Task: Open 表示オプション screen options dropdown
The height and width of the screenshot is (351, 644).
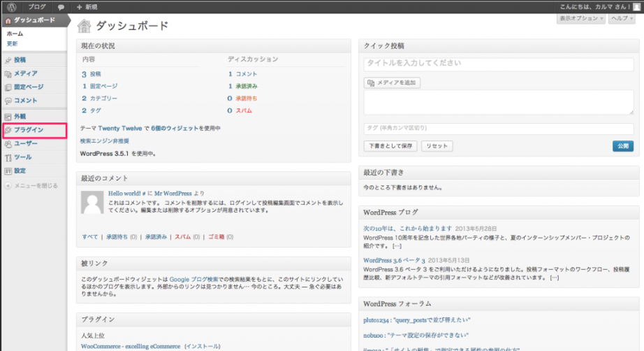Action: [581, 18]
